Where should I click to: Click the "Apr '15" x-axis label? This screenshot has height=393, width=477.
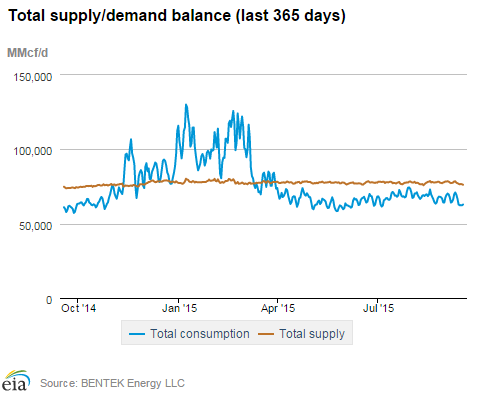[278, 308]
